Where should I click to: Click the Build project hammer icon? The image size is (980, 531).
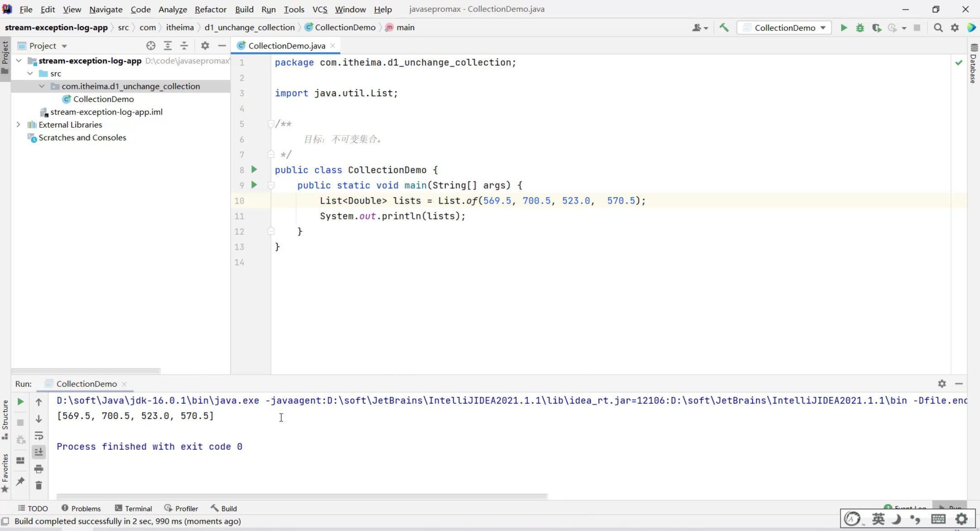pos(724,28)
